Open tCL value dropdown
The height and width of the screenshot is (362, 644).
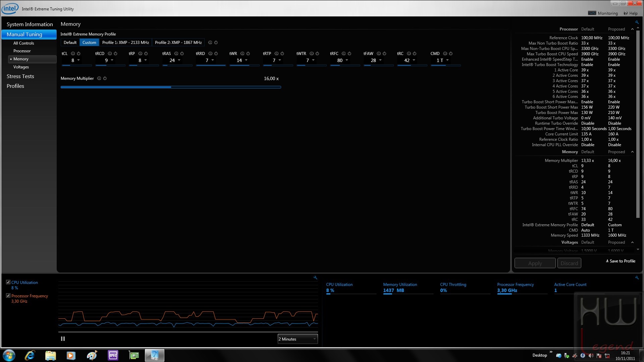(78, 60)
